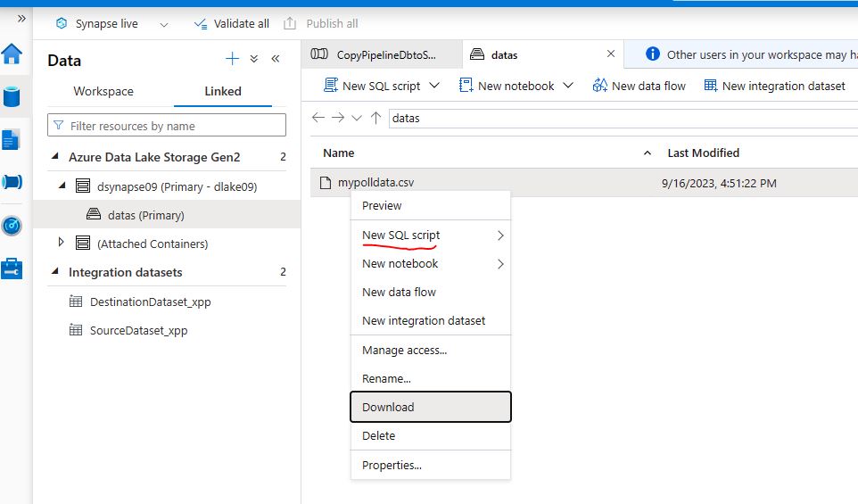Expand the Attached Containers node

[x=61, y=243]
